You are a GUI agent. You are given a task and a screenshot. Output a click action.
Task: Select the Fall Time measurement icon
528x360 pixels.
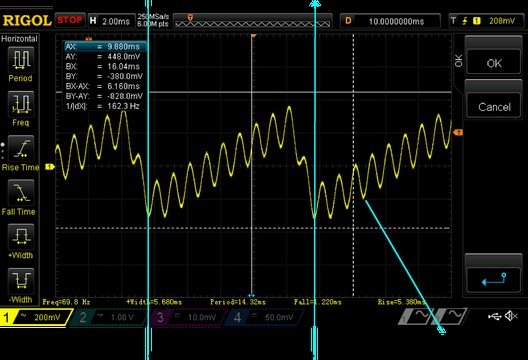(x=21, y=192)
